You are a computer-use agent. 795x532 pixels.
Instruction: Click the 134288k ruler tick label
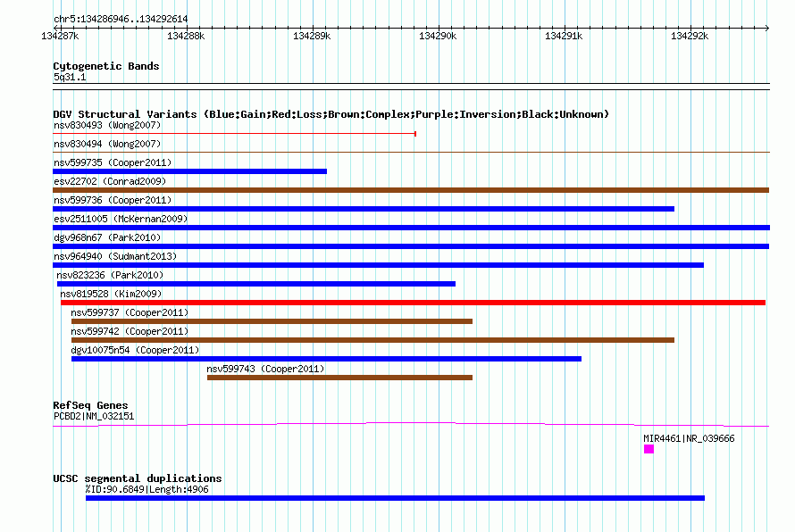coord(186,36)
